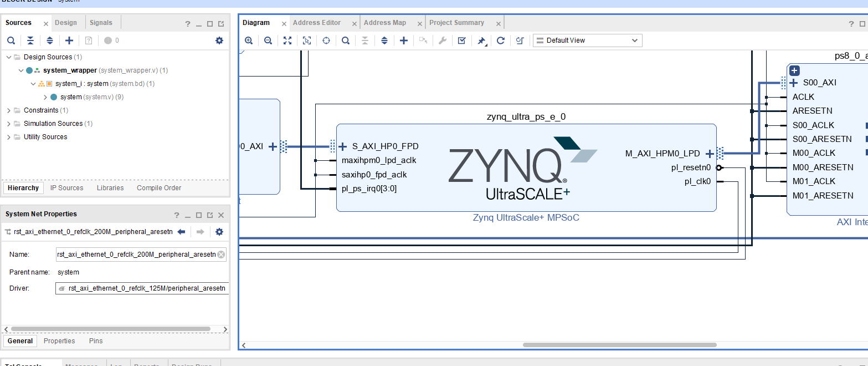Click the optimize routing icon

coord(520,40)
